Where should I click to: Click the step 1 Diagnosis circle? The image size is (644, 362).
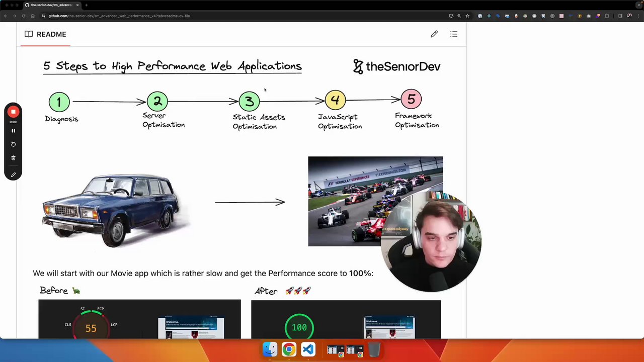tap(59, 102)
